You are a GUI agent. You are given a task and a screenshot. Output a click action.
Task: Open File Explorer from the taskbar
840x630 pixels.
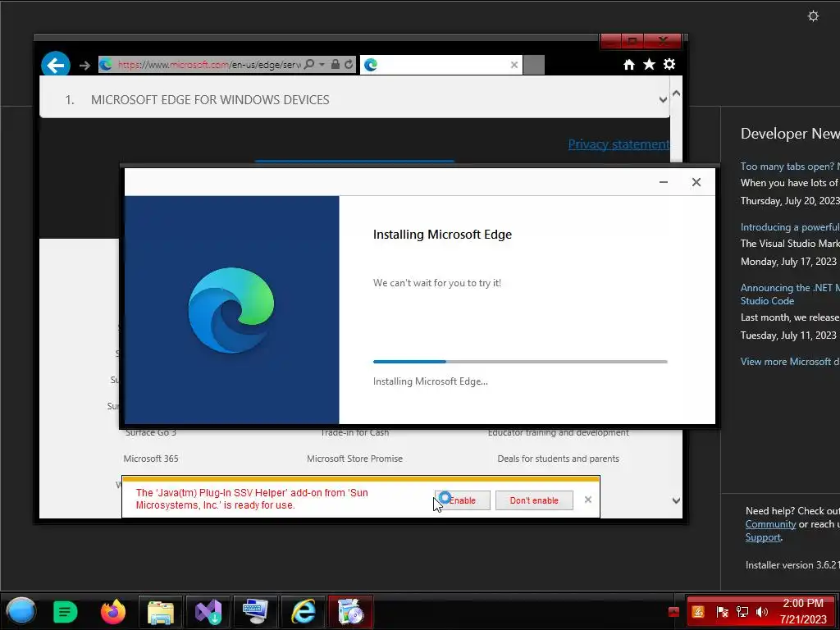(161, 612)
